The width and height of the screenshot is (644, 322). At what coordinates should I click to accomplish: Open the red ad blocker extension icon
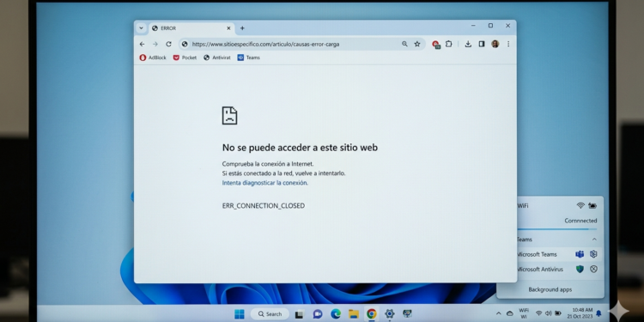[x=435, y=45]
